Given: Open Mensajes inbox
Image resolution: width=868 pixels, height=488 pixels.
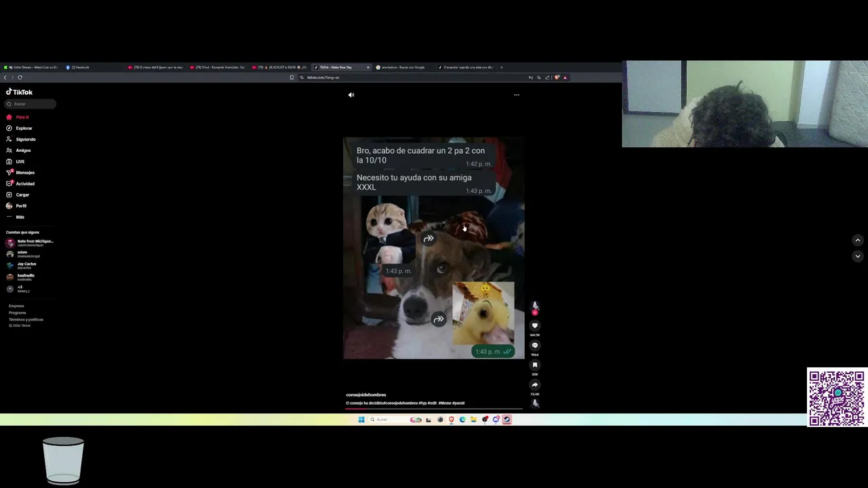Looking at the screenshot, I should pyautogui.click(x=20, y=172).
